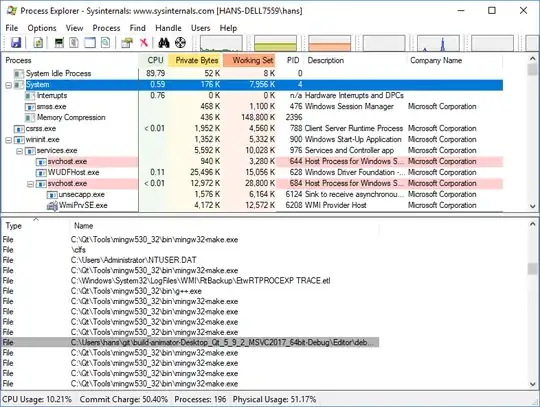Click the WmiPrvSE.exe process icon

pos(52,206)
